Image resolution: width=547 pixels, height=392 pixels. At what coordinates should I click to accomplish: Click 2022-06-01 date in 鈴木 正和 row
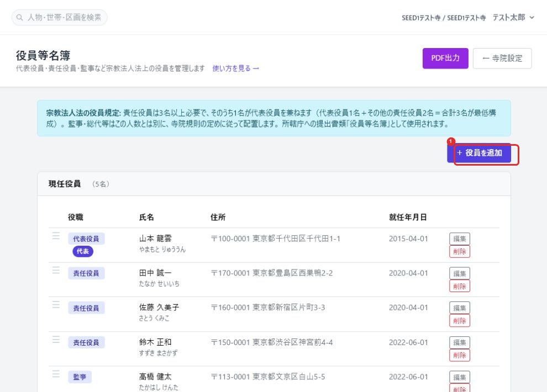click(x=408, y=342)
